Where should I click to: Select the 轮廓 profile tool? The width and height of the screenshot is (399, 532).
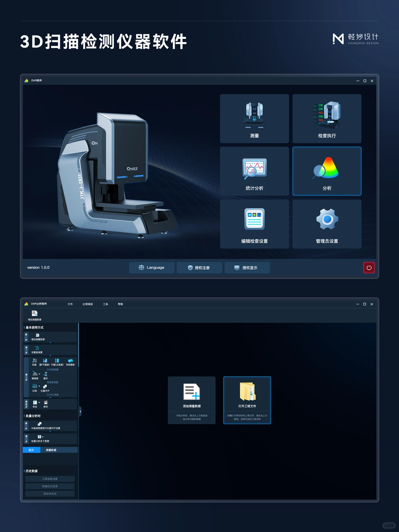point(34,361)
